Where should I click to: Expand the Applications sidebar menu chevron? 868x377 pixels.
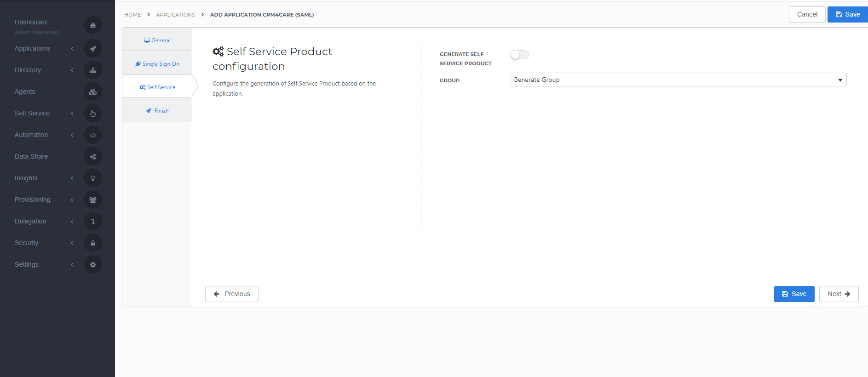[x=72, y=48]
